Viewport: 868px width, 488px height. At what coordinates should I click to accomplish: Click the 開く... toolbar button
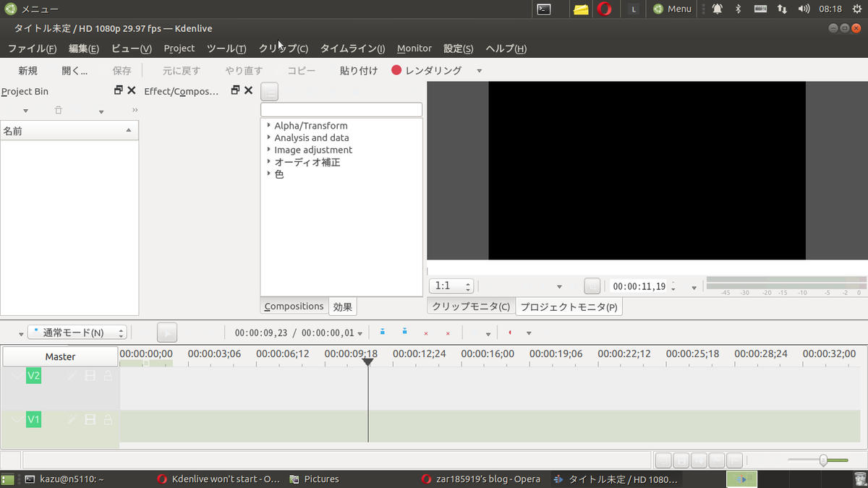pos(75,71)
